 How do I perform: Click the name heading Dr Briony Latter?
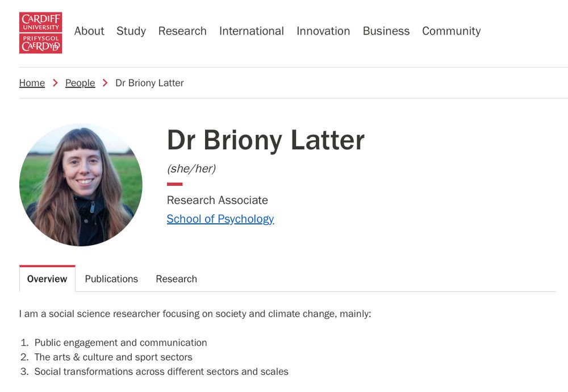click(266, 140)
